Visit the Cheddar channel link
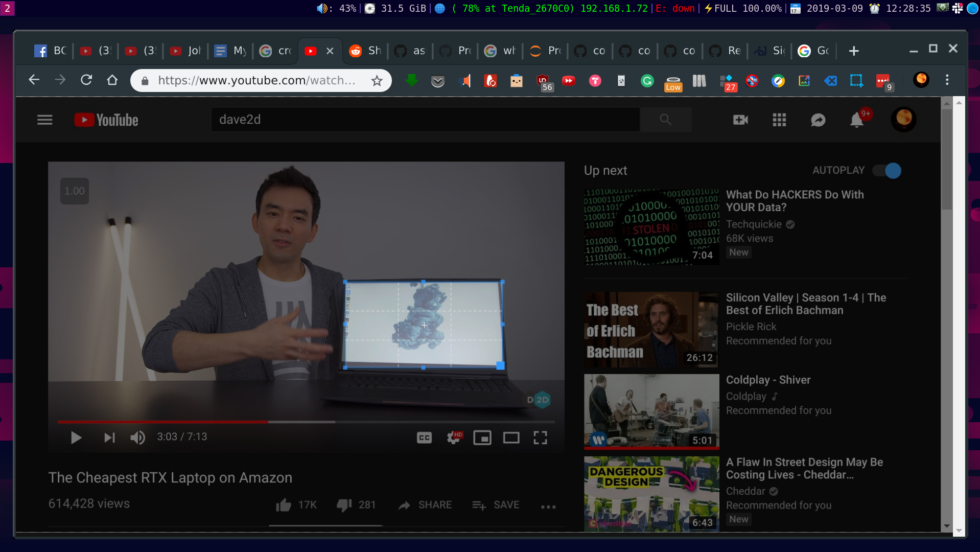Viewport: 980px width, 552px height. pyautogui.click(x=745, y=491)
